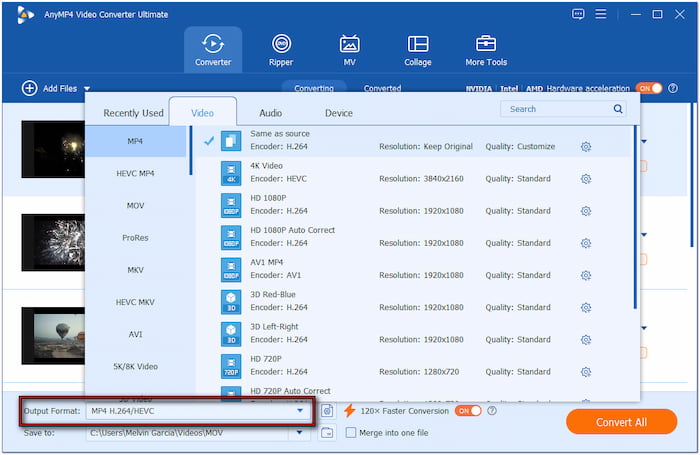700x455 pixels.
Task: Choose the HD 1080P Auto Correct preset
Action: click(x=413, y=237)
